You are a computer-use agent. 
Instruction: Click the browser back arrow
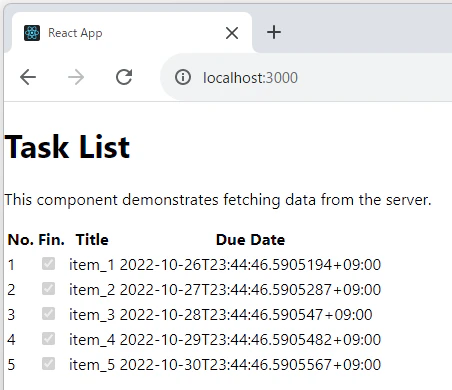[x=28, y=77]
